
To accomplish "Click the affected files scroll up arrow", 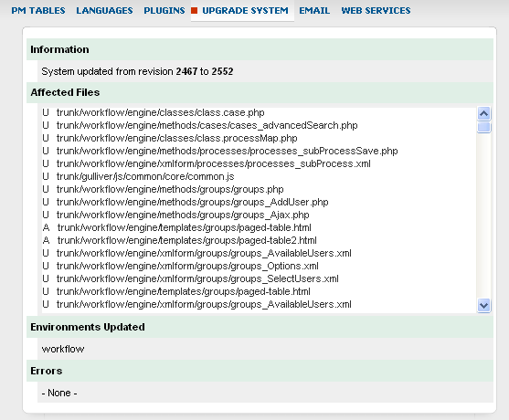I will pyautogui.click(x=483, y=113).
